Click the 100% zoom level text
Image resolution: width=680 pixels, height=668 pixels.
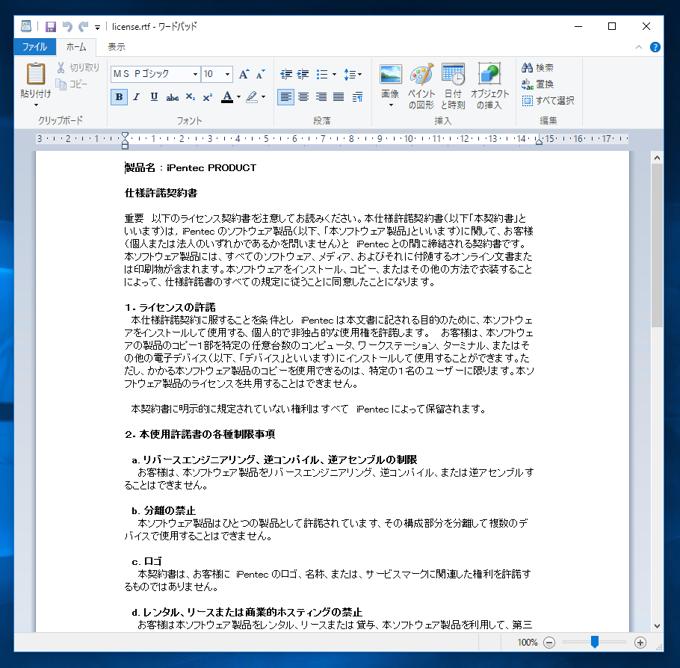pos(527,642)
